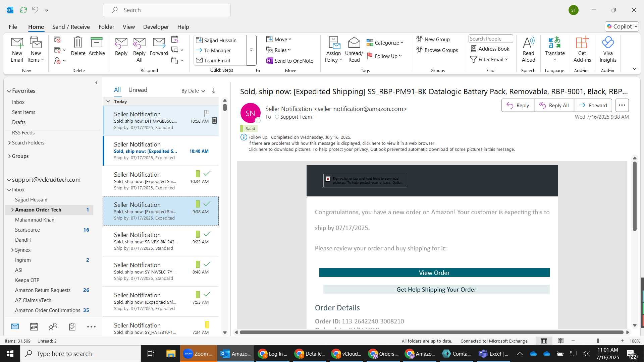Click the zoom slider handle in status bar
This screenshot has height=362, width=644.
pos(598,341)
